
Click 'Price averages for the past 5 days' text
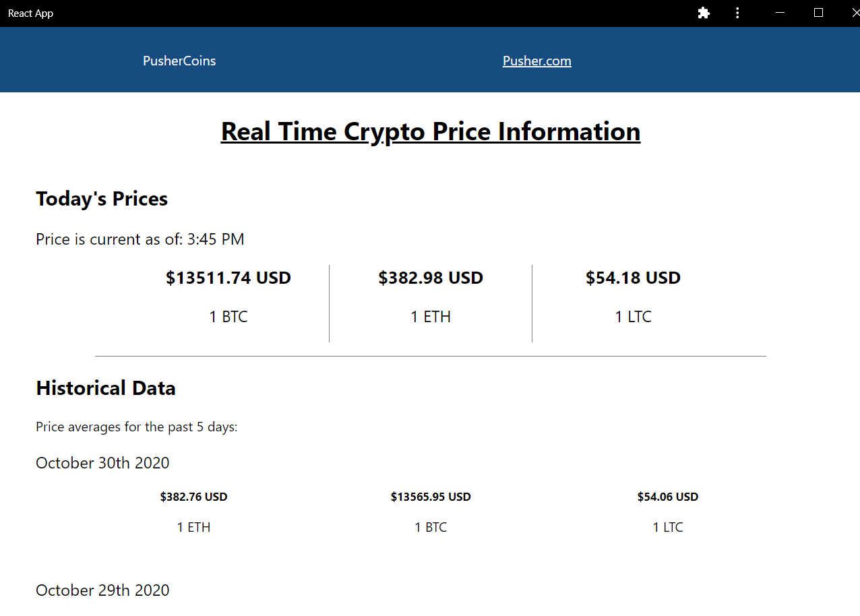pos(137,427)
